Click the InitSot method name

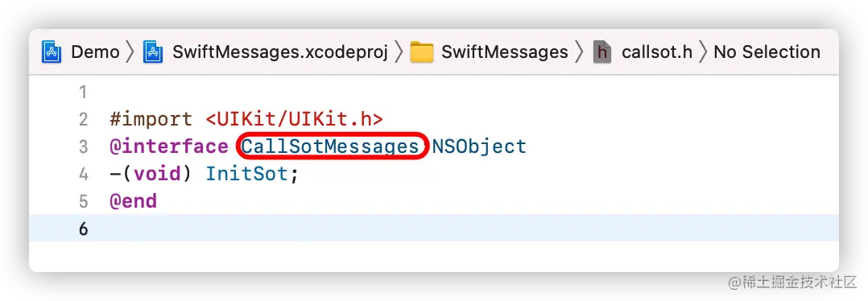247,174
